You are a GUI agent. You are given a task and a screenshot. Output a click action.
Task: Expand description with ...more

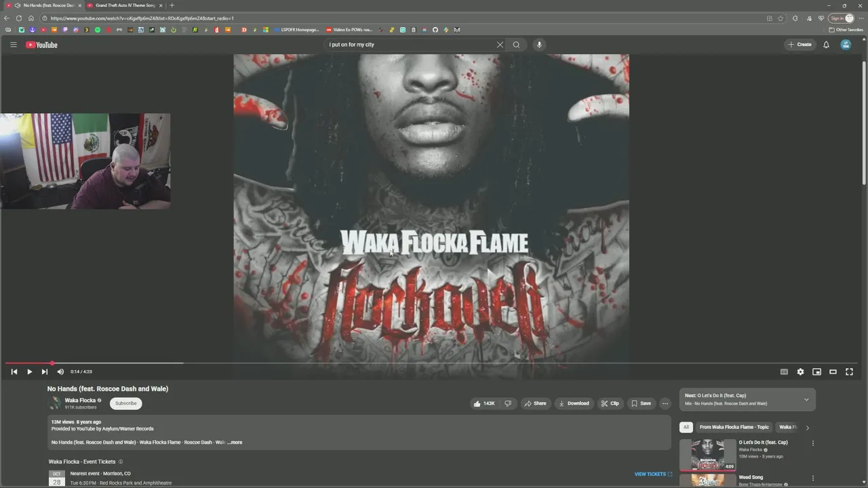[235, 443]
